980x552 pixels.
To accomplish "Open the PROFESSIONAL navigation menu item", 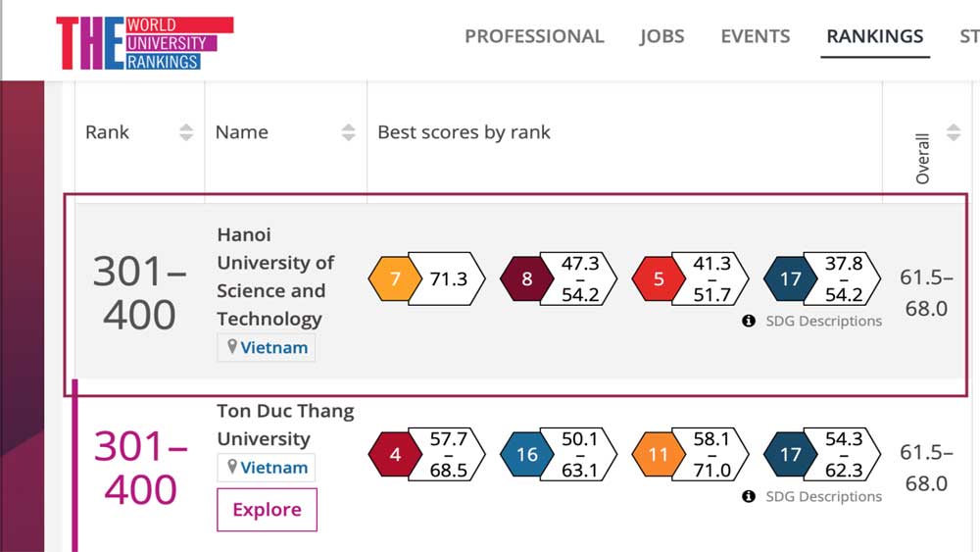I will click(534, 36).
